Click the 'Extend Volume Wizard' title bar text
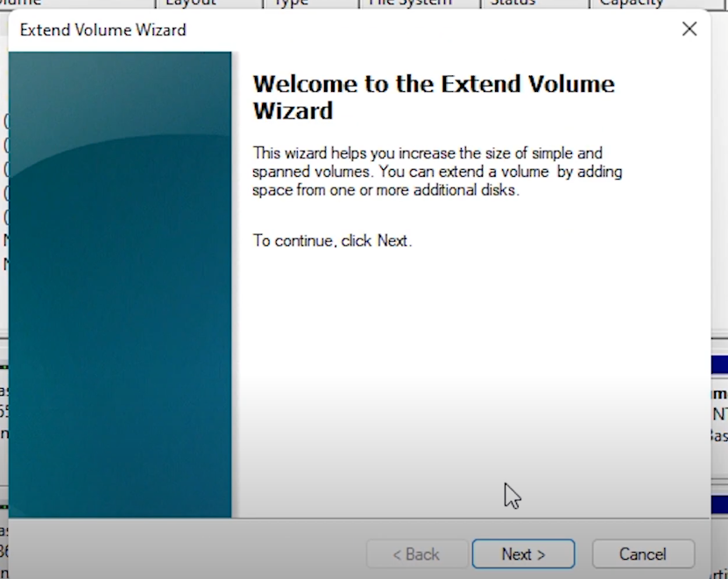 [x=103, y=30]
